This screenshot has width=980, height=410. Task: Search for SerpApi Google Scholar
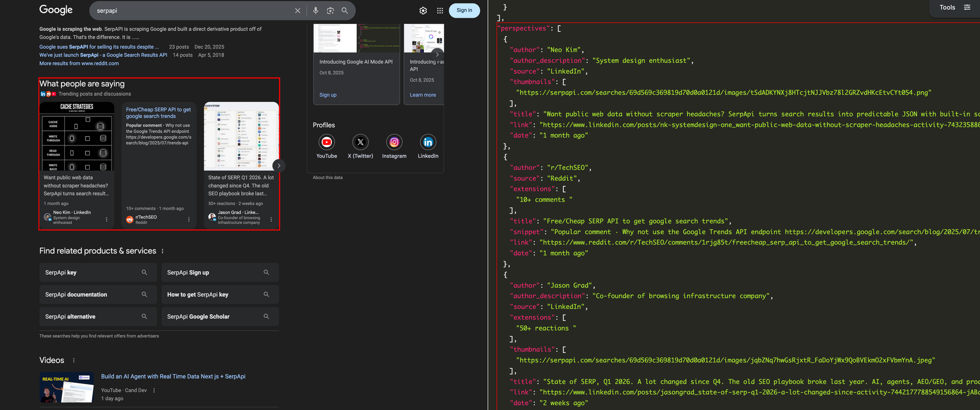click(220, 316)
